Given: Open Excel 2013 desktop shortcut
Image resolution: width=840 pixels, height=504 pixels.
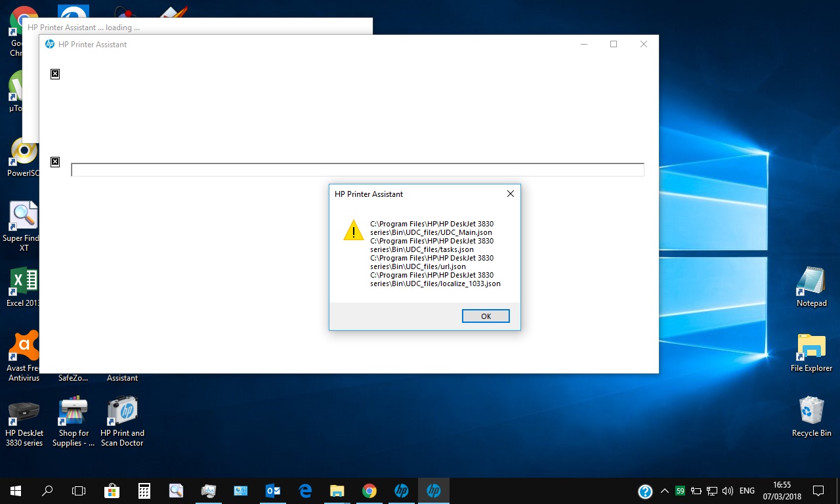Looking at the screenshot, I should [x=24, y=287].
